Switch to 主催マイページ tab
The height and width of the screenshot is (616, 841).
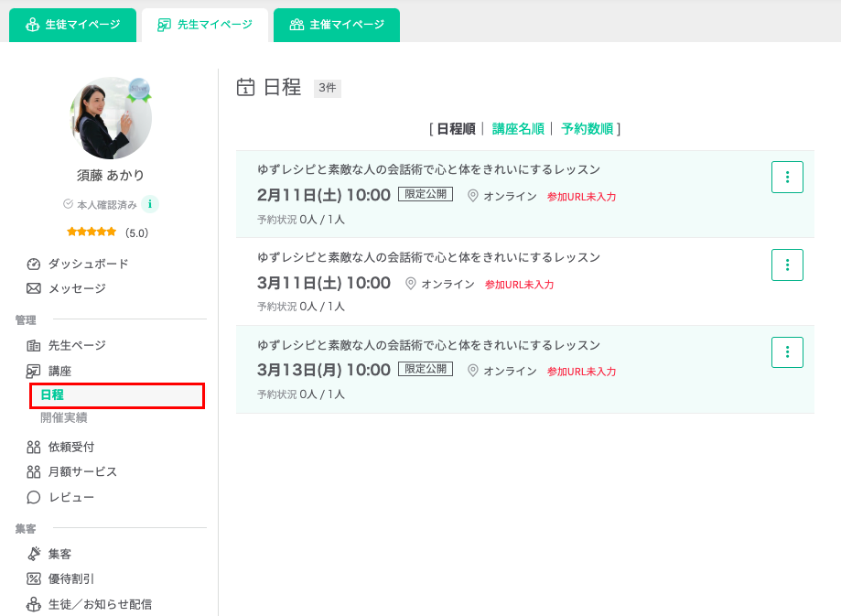[337, 25]
